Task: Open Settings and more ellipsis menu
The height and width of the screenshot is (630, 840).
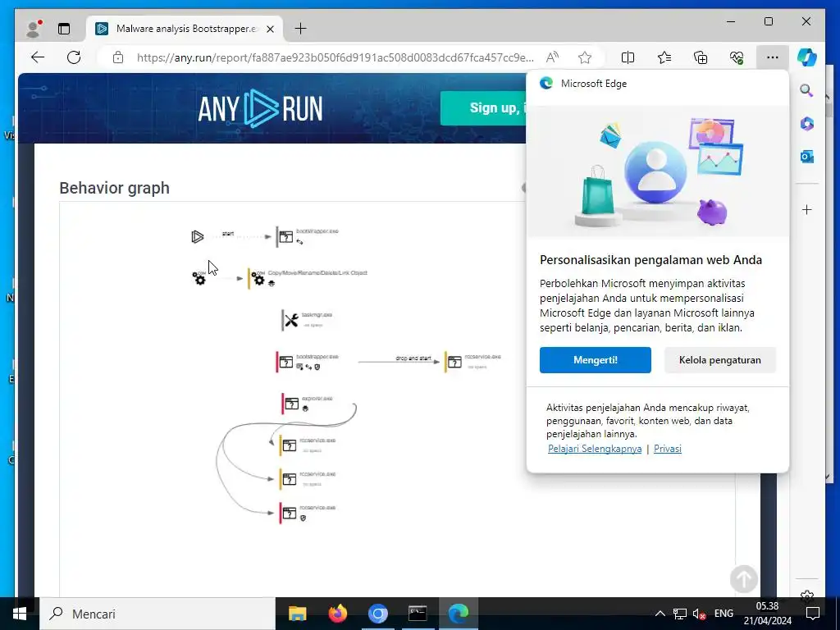Action: coord(772,57)
